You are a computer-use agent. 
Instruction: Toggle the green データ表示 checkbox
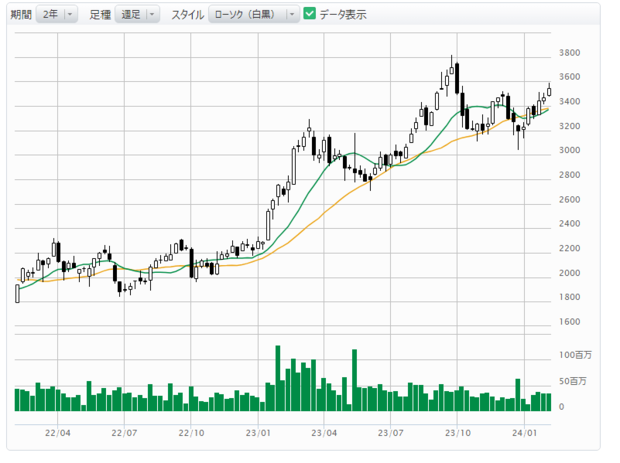click(x=309, y=14)
